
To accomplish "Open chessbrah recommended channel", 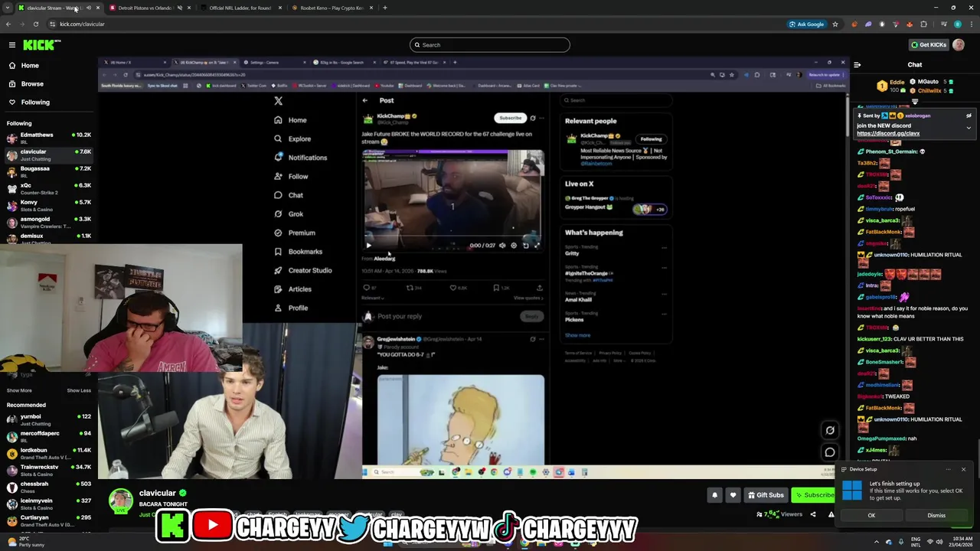I will coord(49,487).
